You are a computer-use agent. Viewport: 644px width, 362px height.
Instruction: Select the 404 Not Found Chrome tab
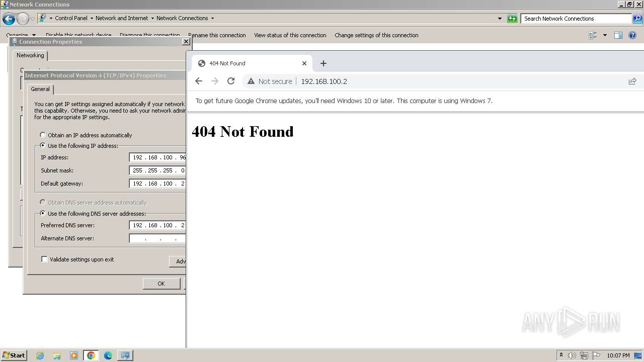[252, 63]
